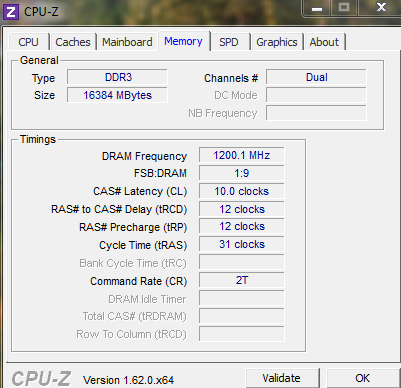Image resolution: width=401 pixels, height=388 pixels.
Task: Click the RAS# to CAS# Delay label
Action: pyautogui.click(x=119, y=209)
